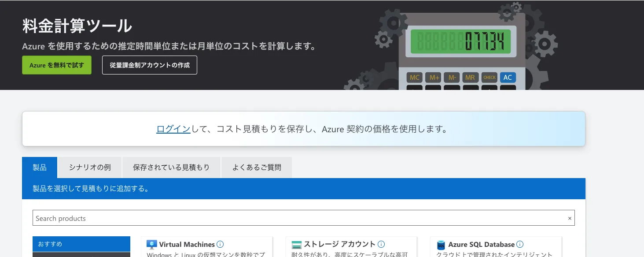Viewport: 644px width, 257px height.
Task: Click the Azure SQL Database info icon
Action: pyautogui.click(x=520, y=244)
